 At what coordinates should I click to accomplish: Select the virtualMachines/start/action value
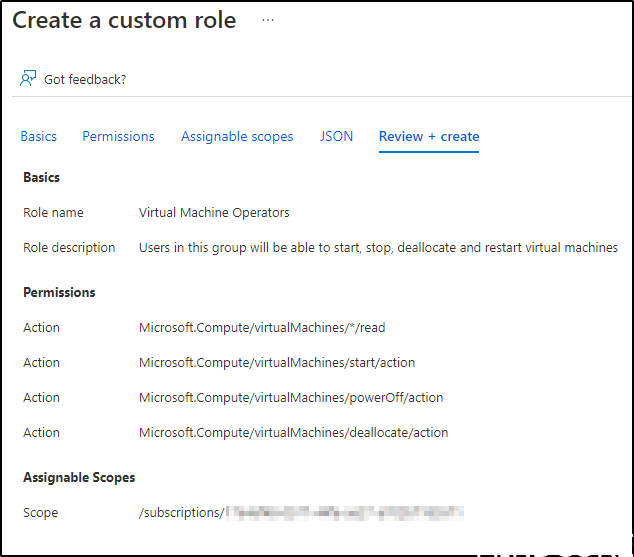pyautogui.click(x=277, y=363)
